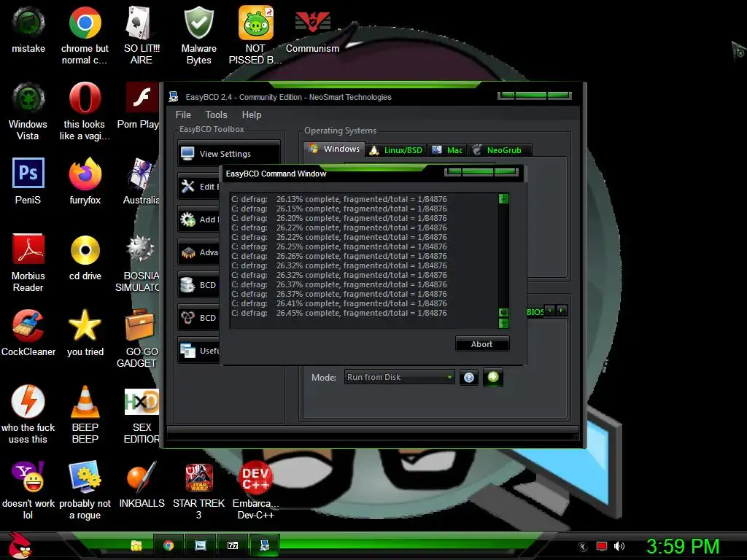Image resolution: width=747 pixels, height=560 pixels.
Task: Open the 7-Zip taskbar button
Action: click(x=233, y=545)
